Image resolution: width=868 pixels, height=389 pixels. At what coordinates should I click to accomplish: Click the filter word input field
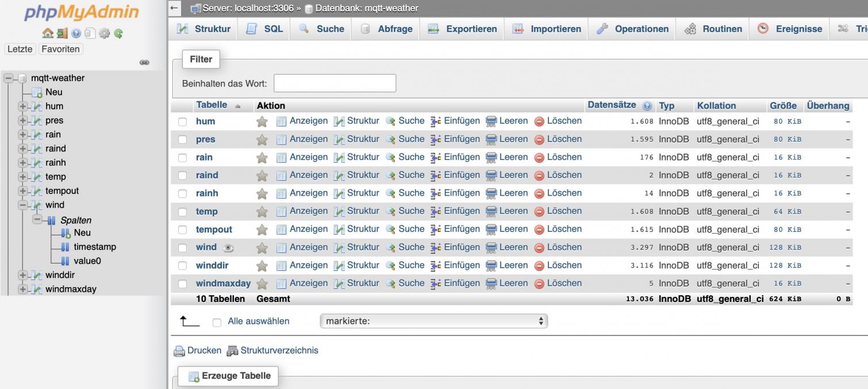[335, 83]
